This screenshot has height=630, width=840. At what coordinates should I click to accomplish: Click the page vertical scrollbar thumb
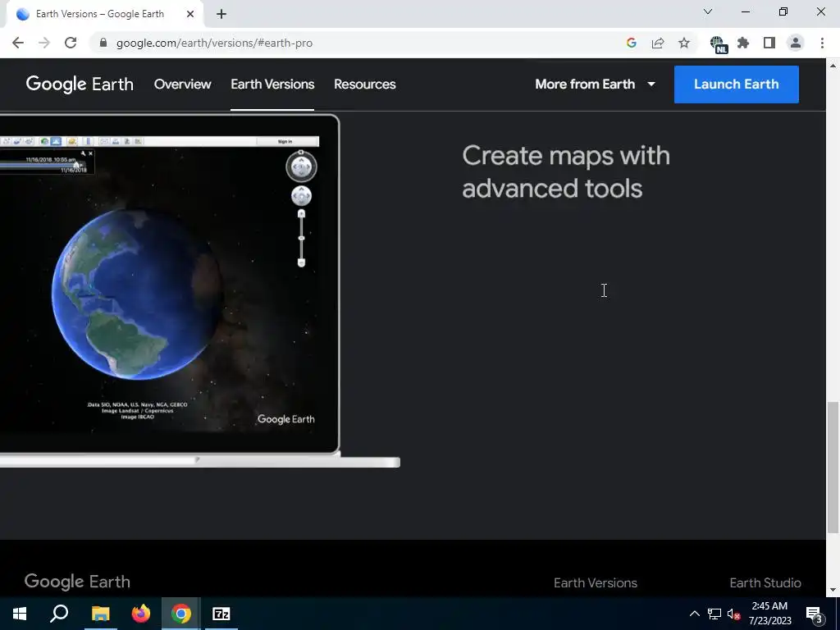pyautogui.click(x=833, y=467)
